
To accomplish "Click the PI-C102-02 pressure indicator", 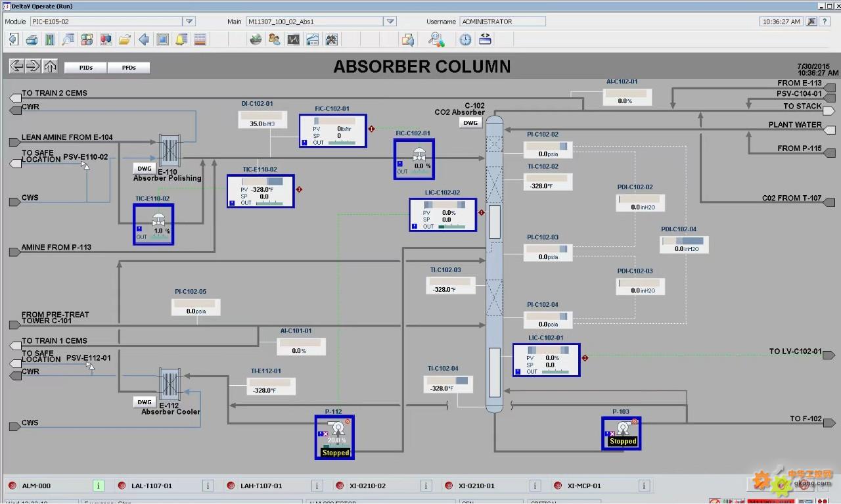I will pos(548,149).
